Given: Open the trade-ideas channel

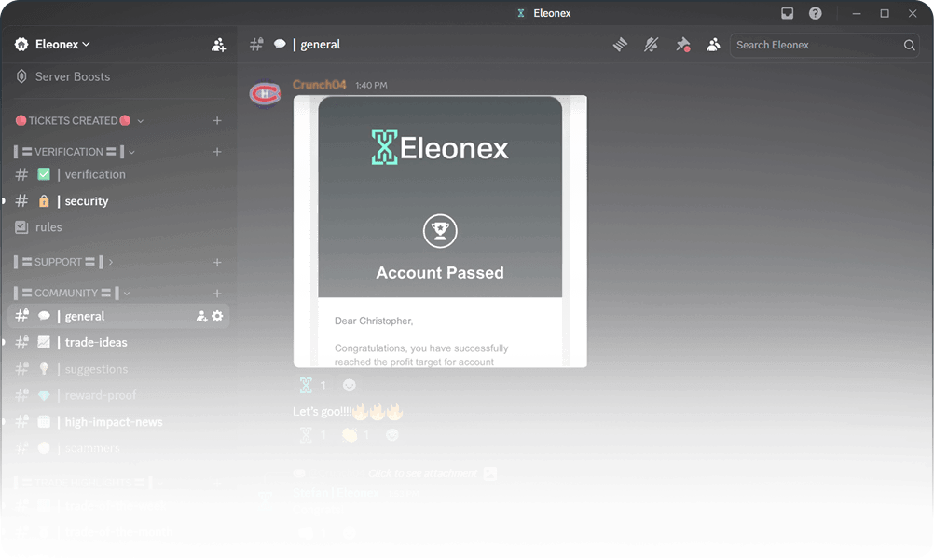Looking at the screenshot, I should pyautogui.click(x=118, y=343).
